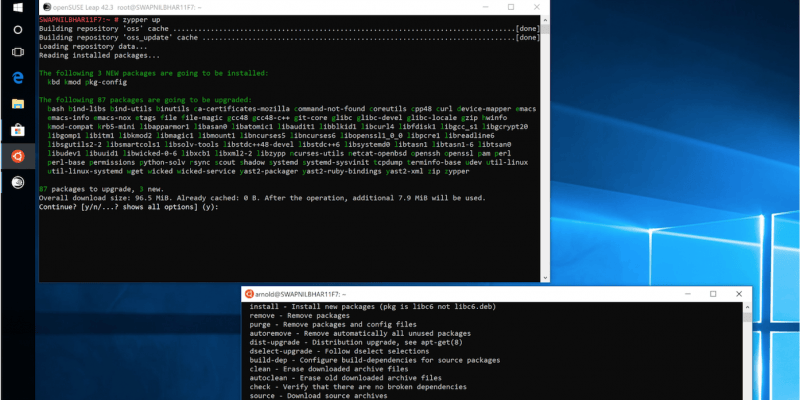Click 'kbd kmod pkg-config' package line

(87, 82)
